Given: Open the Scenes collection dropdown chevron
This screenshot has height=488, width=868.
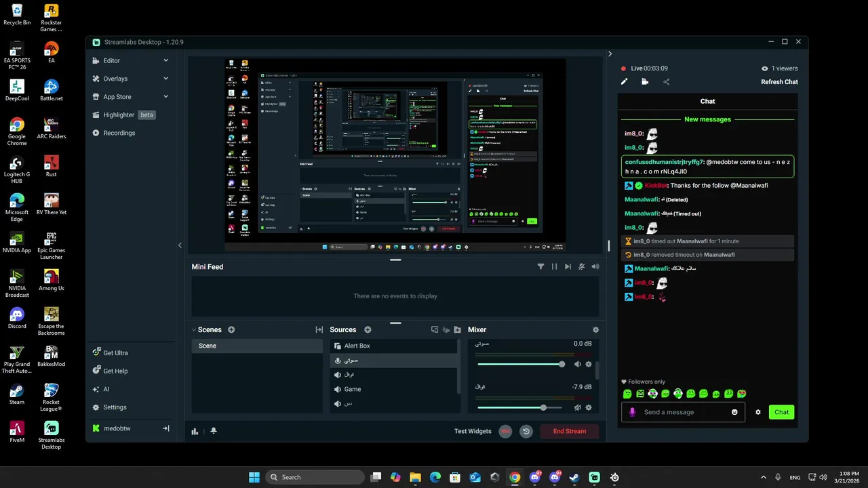Looking at the screenshot, I should click(194, 330).
